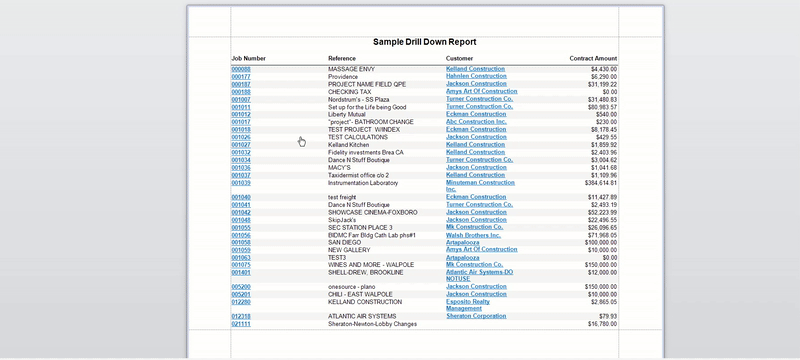The width and height of the screenshot is (800, 360).
Task: Drill into job 012318
Action: click(x=241, y=317)
